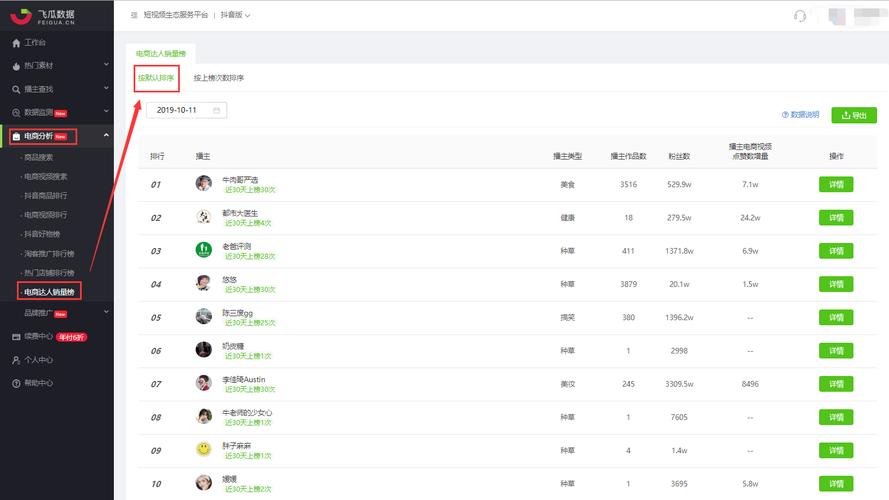This screenshot has height=500, width=889.
Task: Click the sidebar collapse hamburger icon
Action: click(134, 16)
